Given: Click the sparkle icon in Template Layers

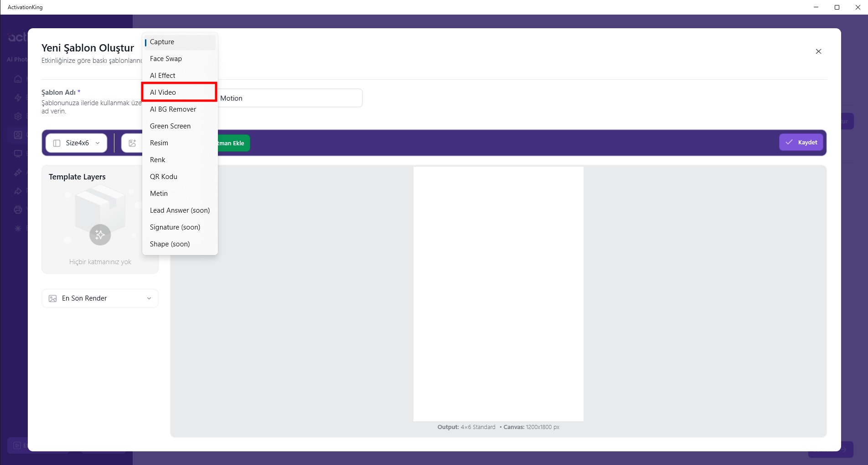Looking at the screenshot, I should (100, 235).
